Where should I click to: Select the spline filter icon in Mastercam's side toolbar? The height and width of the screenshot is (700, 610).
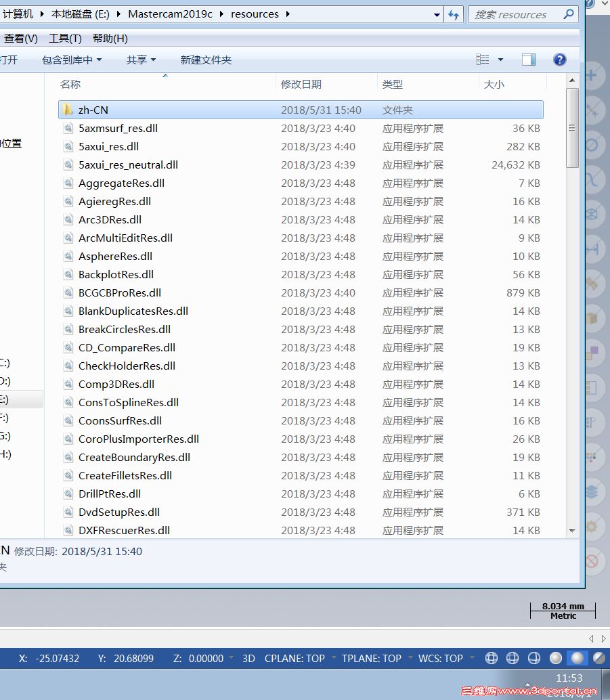point(592,179)
